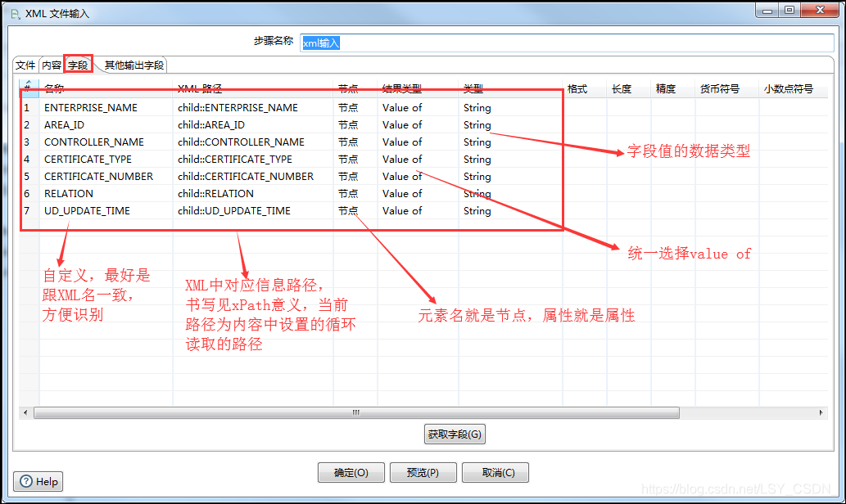Click String type cell in UD_UPDATE_TIME row

click(x=510, y=211)
